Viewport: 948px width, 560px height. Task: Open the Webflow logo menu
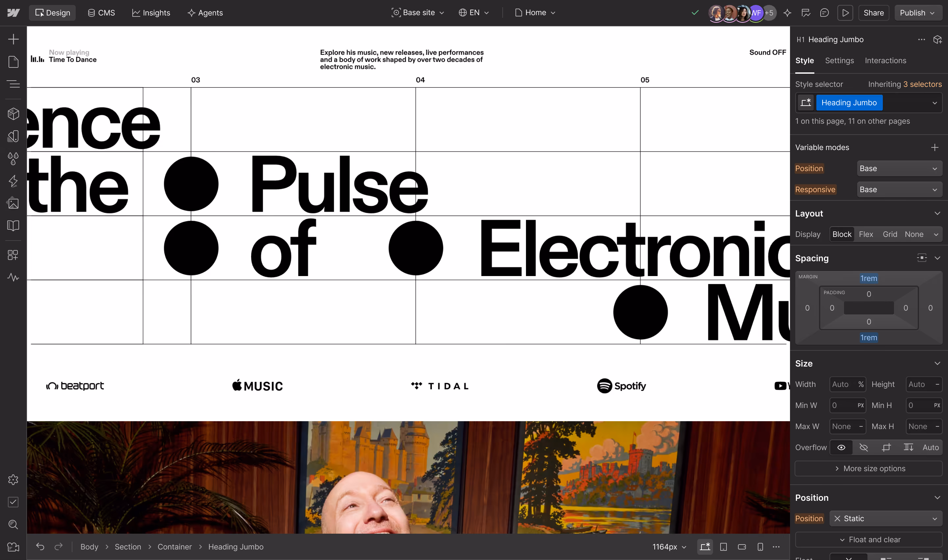click(13, 13)
